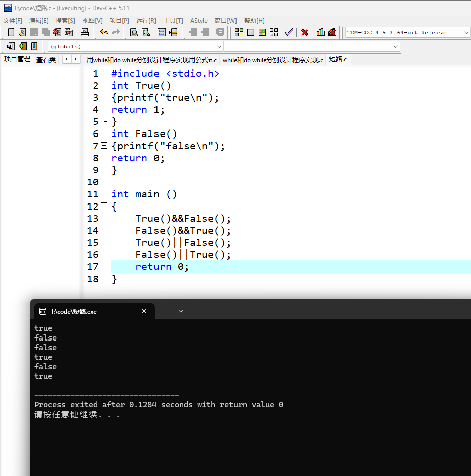The image size is (471, 476).
Task: Click the Close file icon
Action: [x=57, y=32]
